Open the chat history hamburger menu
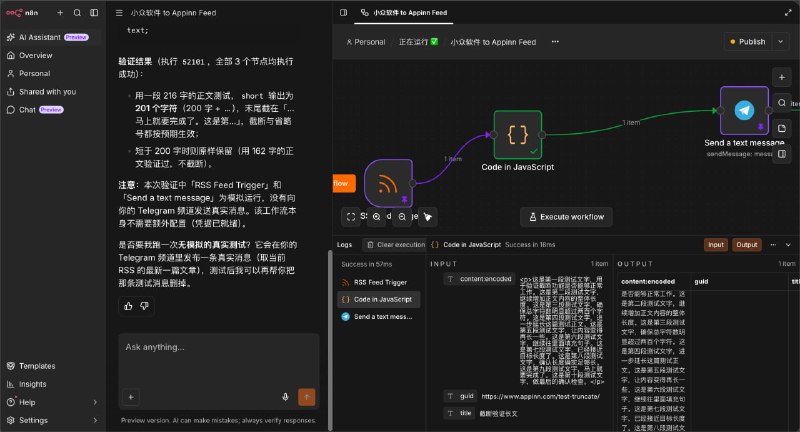This screenshot has width=800, height=432. 119,13
